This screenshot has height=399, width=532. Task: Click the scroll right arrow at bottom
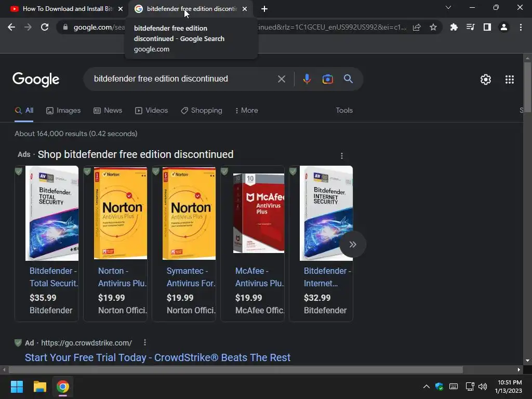(519, 369)
